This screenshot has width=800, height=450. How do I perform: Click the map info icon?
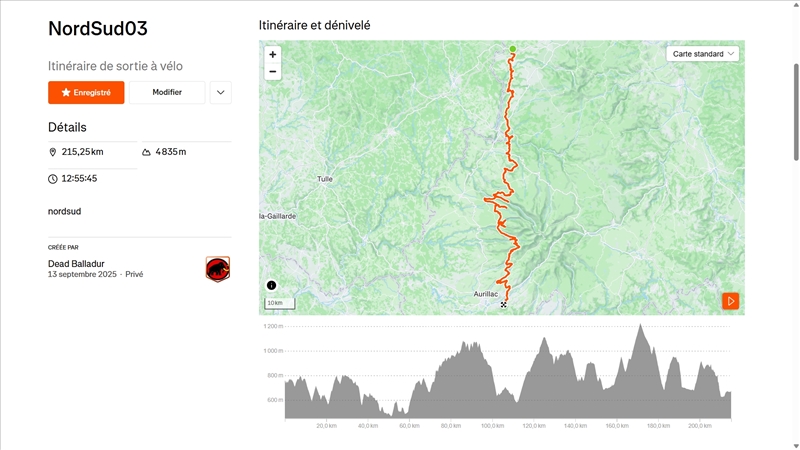pos(271,285)
